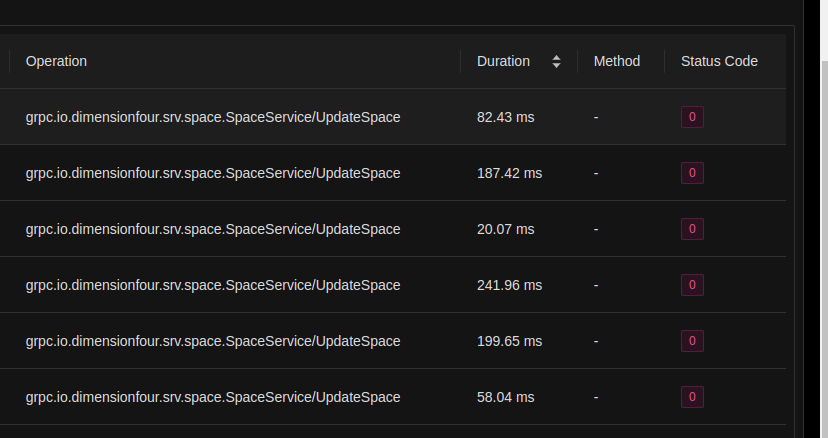Click status code 0 badge in 82.43 ms row
The height and width of the screenshot is (438, 828).
[x=692, y=117]
